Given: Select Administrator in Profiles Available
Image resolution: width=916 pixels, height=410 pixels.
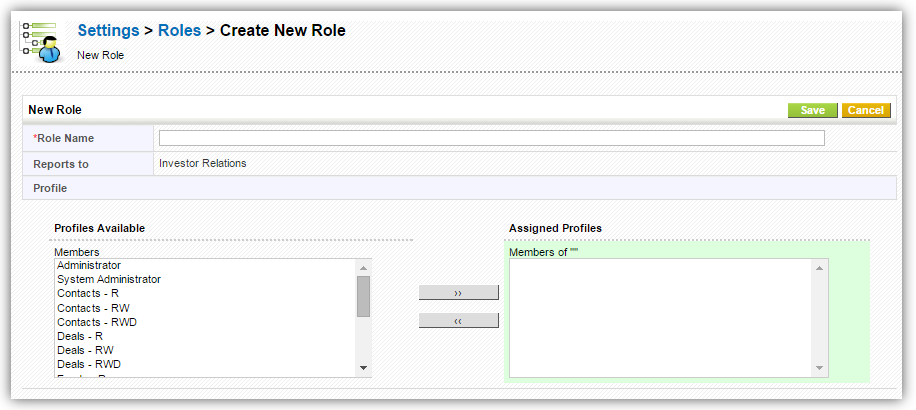Looking at the screenshot, I should click(89, 266).
